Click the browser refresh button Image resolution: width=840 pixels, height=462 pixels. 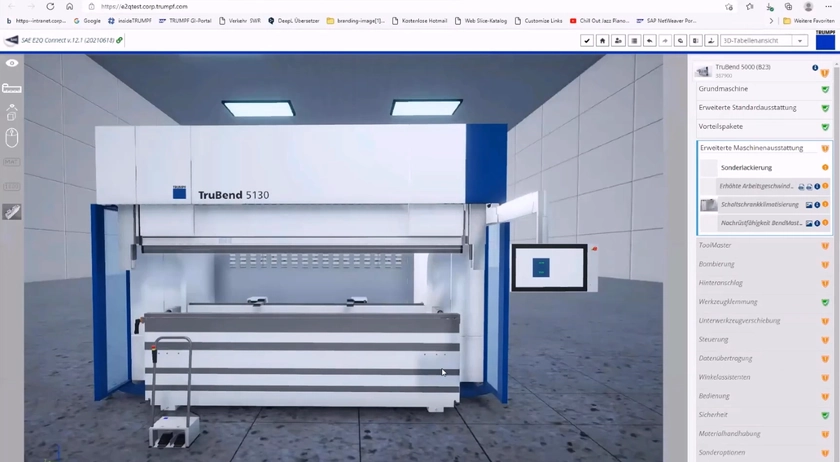click(x=50, y=6)
